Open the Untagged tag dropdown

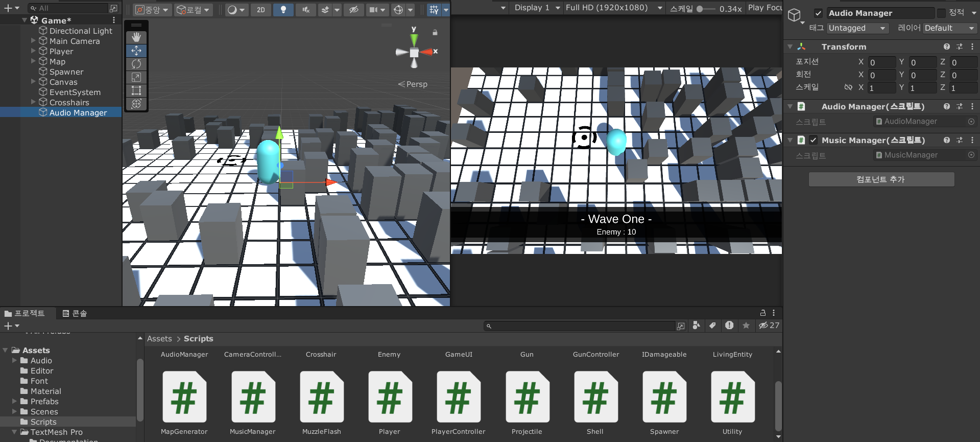click(857, 28)
